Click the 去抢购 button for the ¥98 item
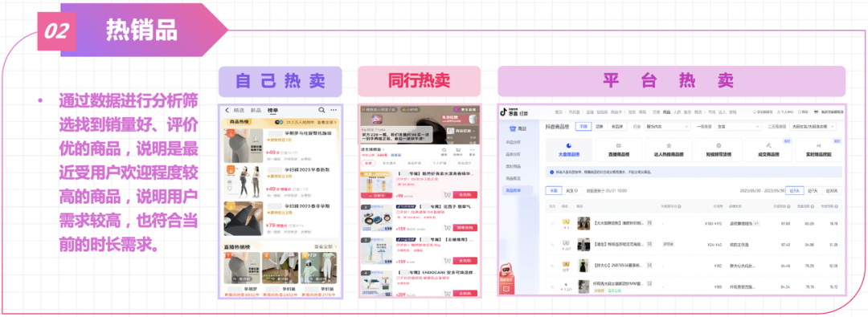Screen dimensions: 868x317 (465, 195)
